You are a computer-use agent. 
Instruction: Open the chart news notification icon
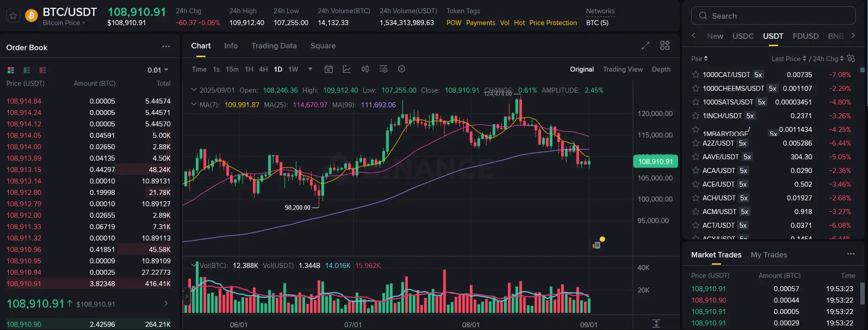pos(598,244)
